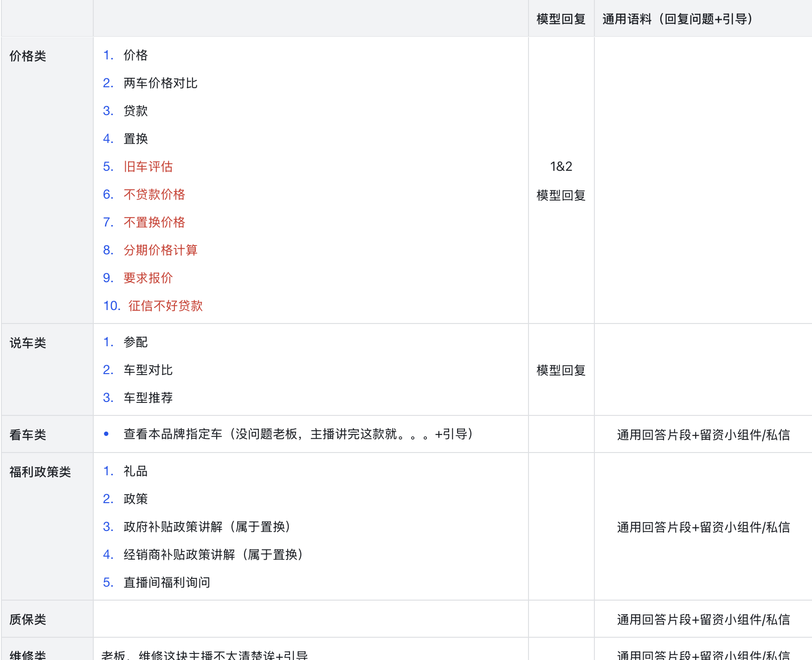Select the 两车价格对比 list item

coord(160,83)
